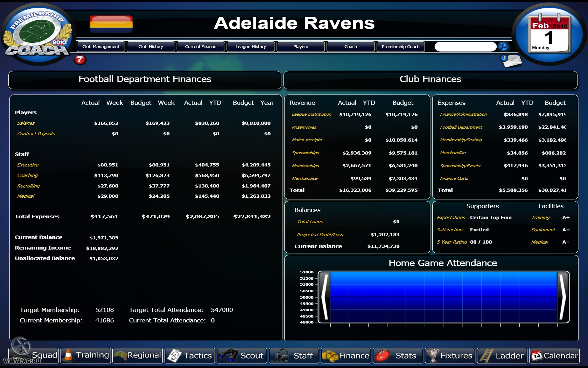
Task: Select the Contract Payouts row label
Action: point(36,134)
